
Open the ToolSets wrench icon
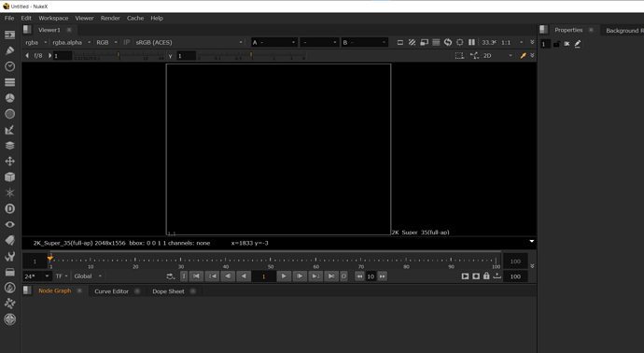point(10,256)
